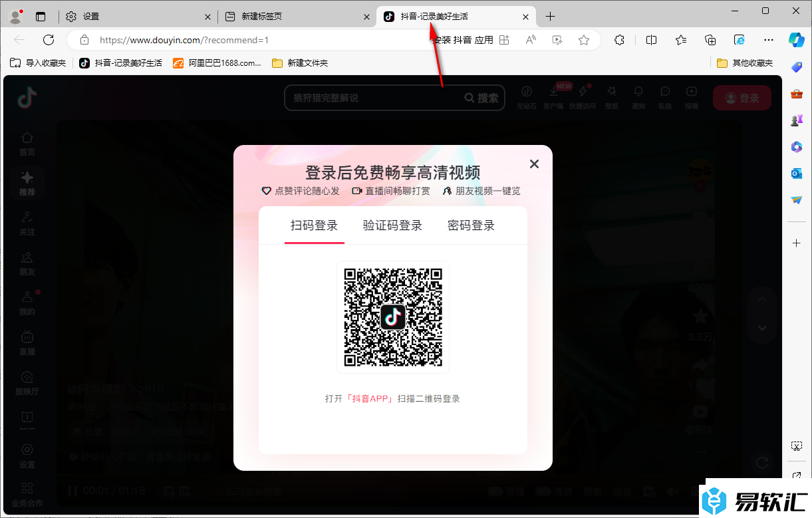Open a new browser tab with plus
This screenshot has width=812, height=518.
(x=550, y=17)
